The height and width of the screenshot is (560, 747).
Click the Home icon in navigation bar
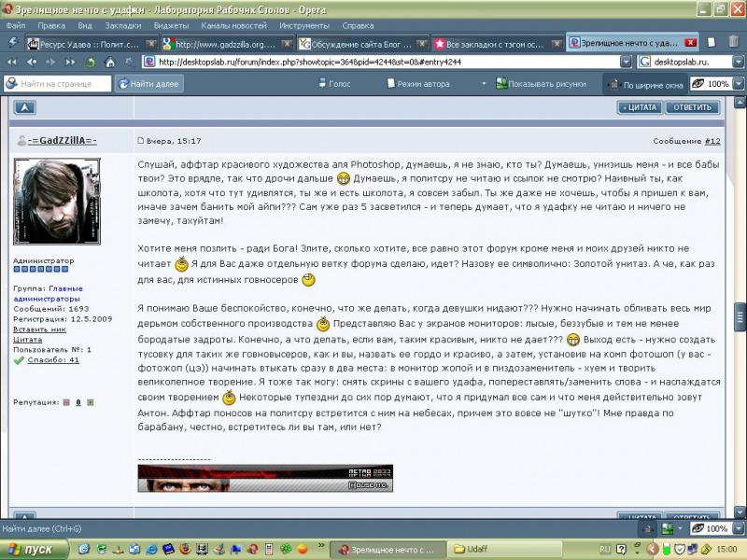pos(109,63)
